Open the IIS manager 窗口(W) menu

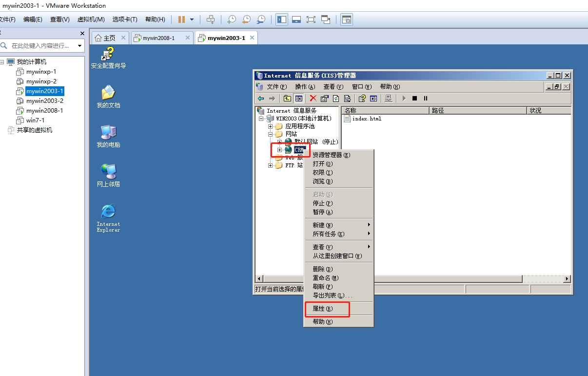pos(362,87)
